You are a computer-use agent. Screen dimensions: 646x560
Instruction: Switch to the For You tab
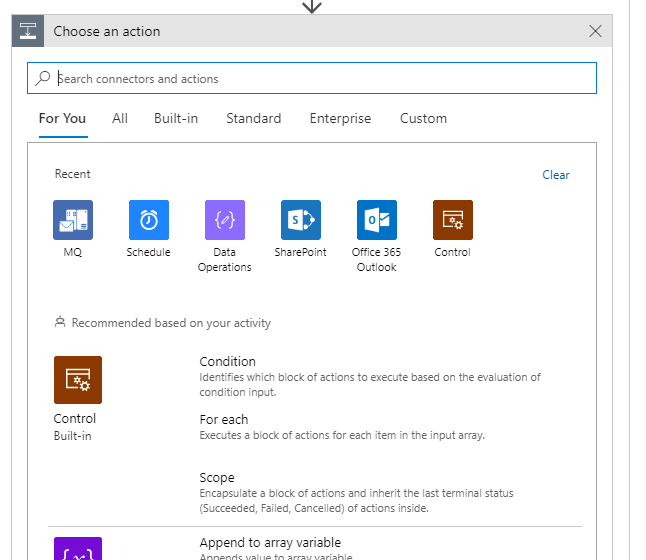pyautogui.click(x=63, y=118)
